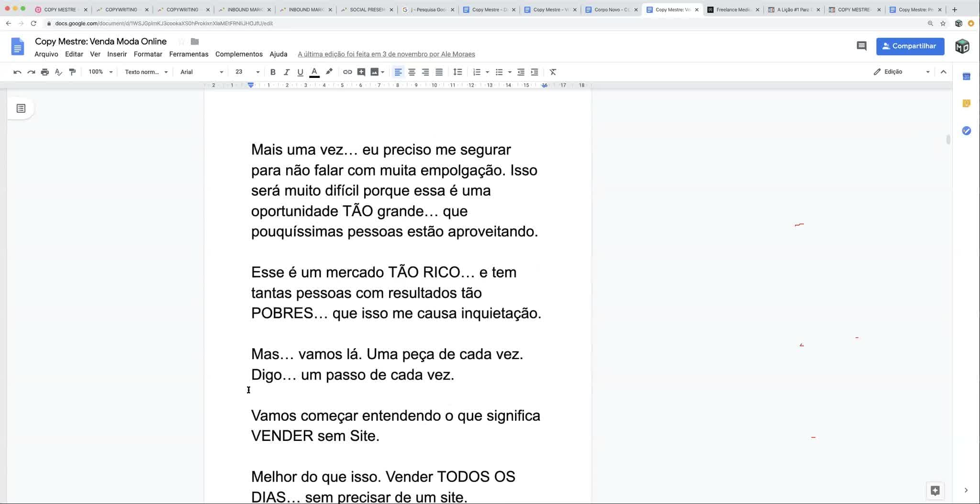Hide the menus with the collapse arrow

click(943, 72)
